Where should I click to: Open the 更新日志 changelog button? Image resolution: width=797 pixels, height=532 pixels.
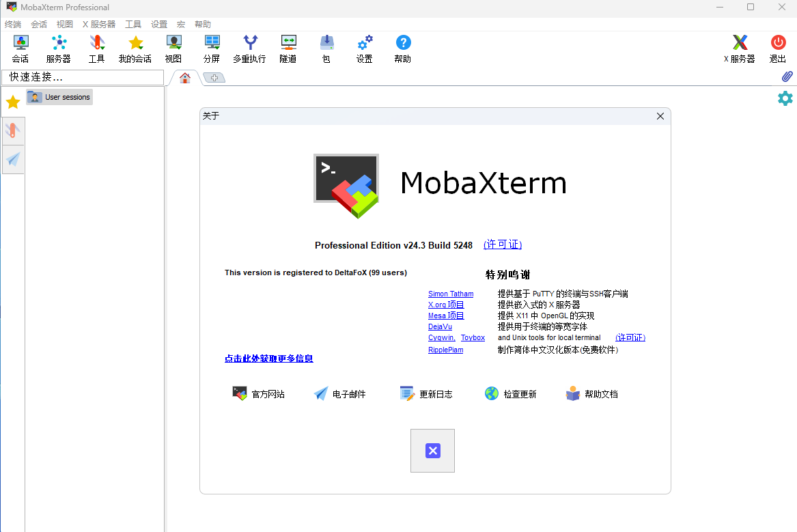tap(426, 394)
